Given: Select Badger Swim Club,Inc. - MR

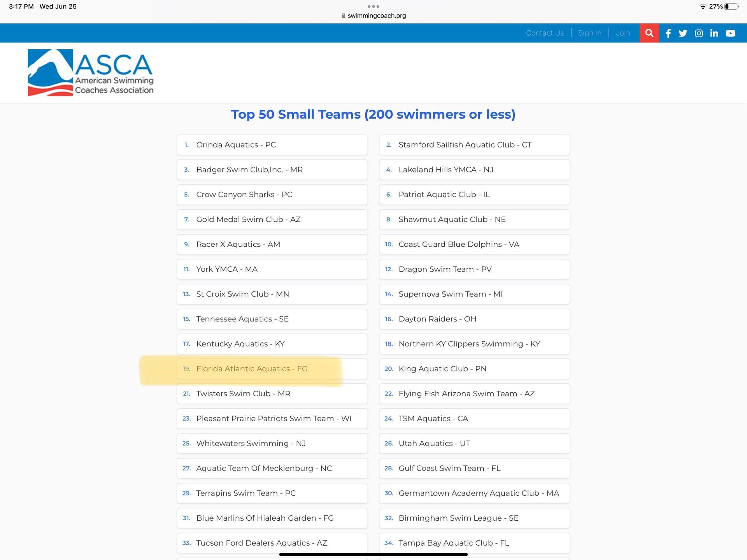Looking at the screenshot, I should pos(272,170).
